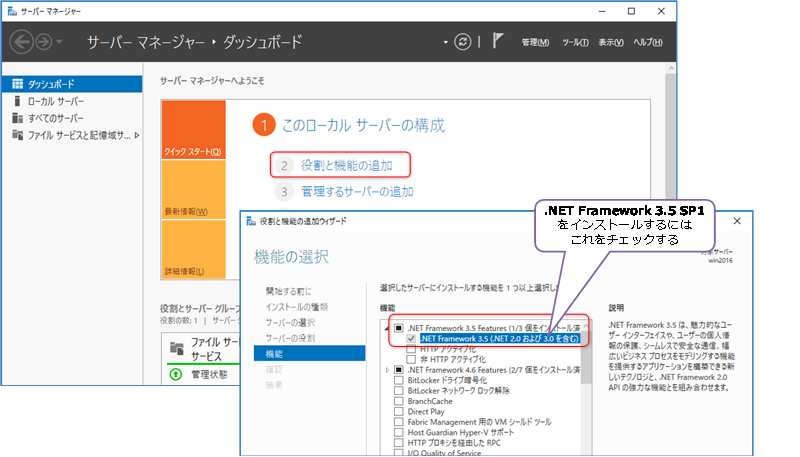Toggle the 非 HTTP アクティブ化 checkbox
The height and width of the screenshot is (457, 800).
point(411,359)
